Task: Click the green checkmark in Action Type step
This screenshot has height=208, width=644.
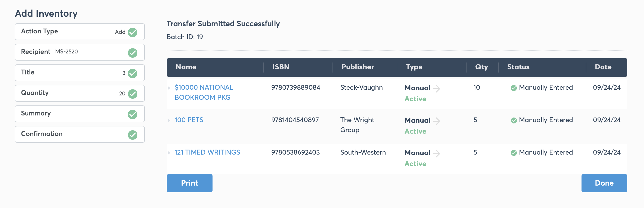Action: click(x=133, y=32)
